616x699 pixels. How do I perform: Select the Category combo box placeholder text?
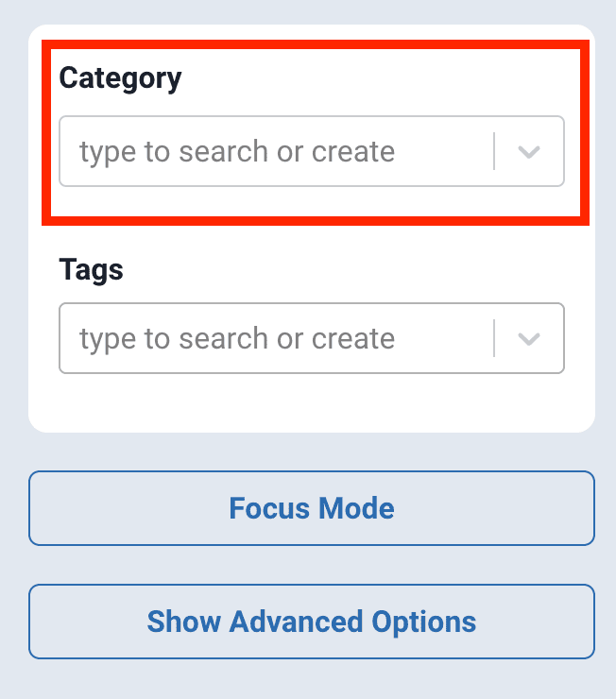click(x=236, y=151)
